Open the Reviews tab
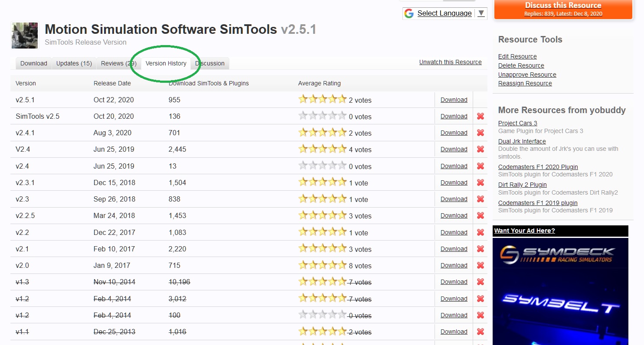 tap(117, 63)
